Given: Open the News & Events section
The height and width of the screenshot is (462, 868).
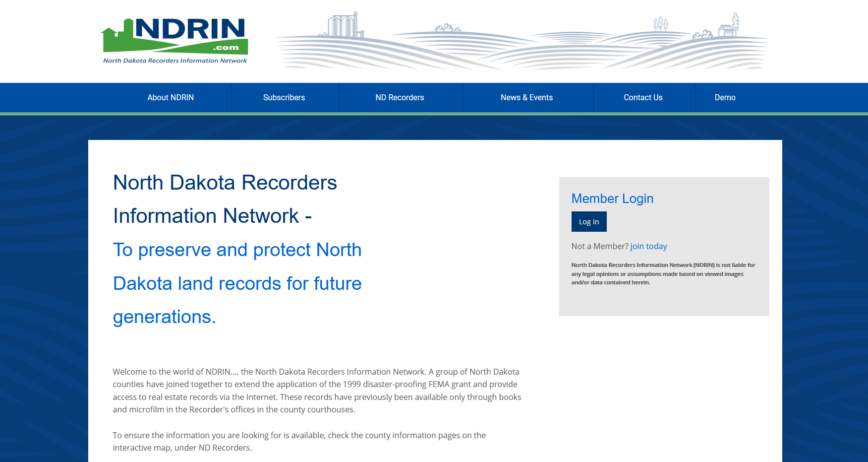Looking at the screenshot, I should (x=526, y=97).
